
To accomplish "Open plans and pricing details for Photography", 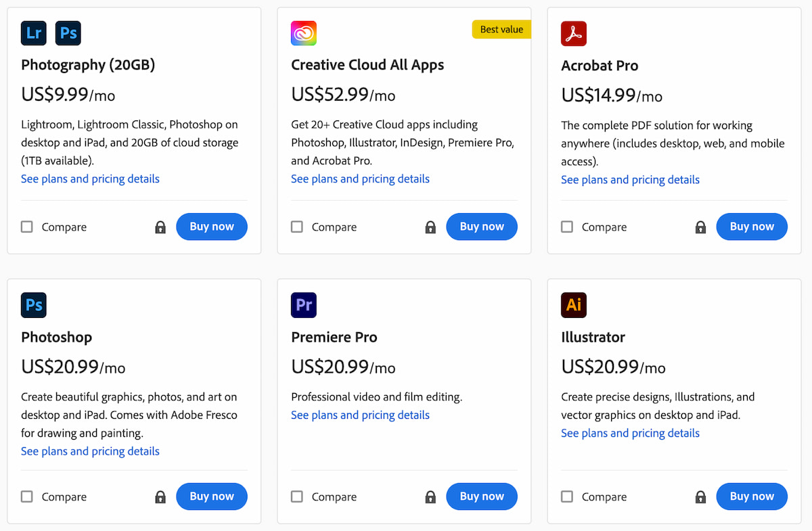I will (x=90, y=179).
